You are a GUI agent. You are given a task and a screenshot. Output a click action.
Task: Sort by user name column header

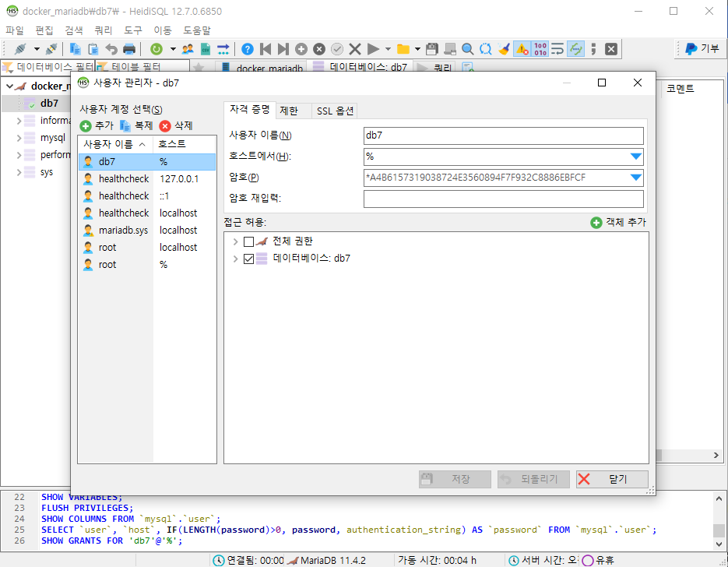point(115,144)
